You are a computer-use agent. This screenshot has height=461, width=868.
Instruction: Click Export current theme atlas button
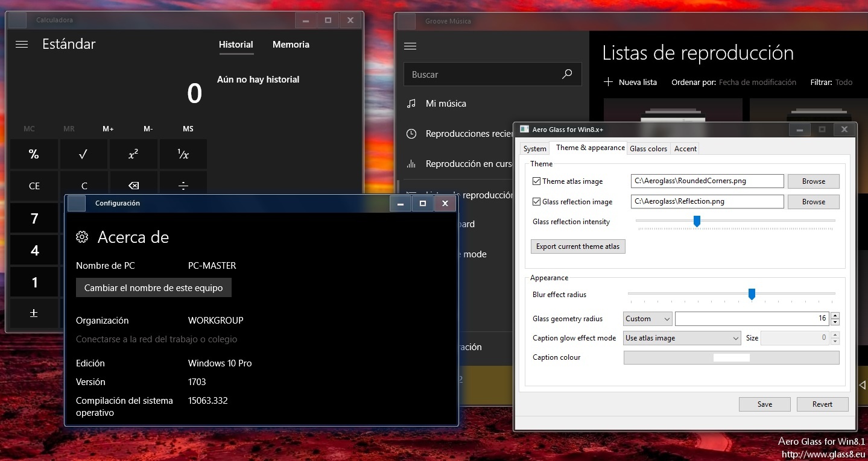pyautogui.click(x=578, y=246)
